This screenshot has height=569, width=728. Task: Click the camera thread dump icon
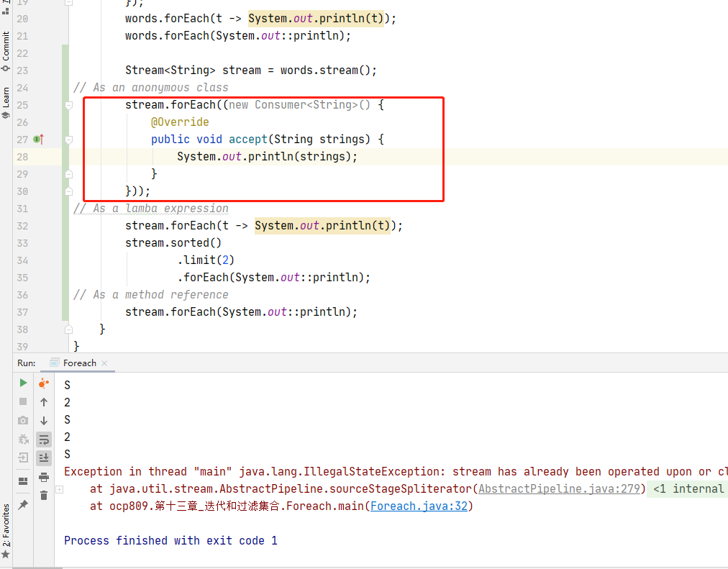click(23, 420)
